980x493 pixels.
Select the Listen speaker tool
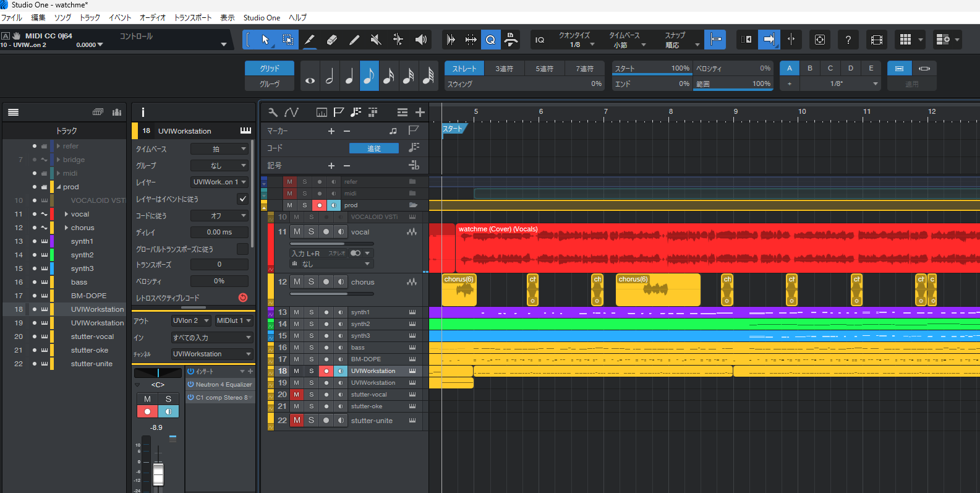pyautogui.click(x=420, y=40)
